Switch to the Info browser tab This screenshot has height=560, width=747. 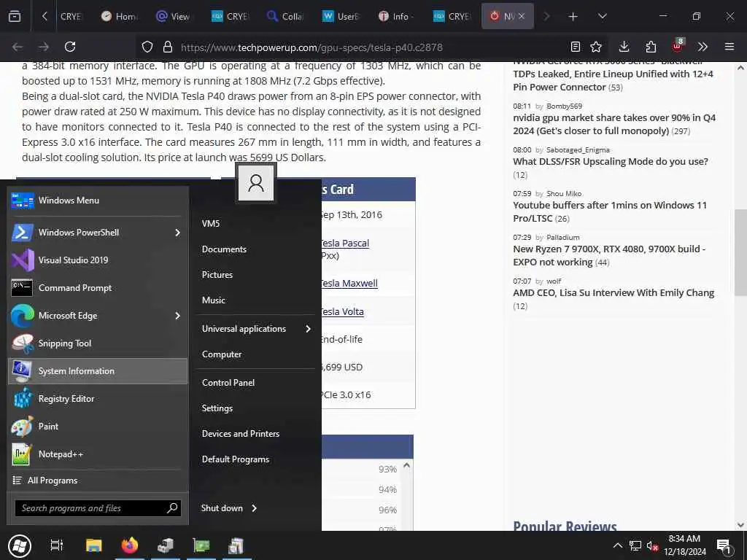[x=396, y=16]
